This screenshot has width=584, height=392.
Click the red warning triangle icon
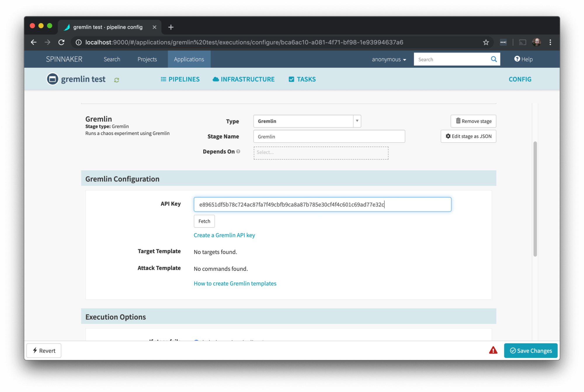(x=493, y=350)
